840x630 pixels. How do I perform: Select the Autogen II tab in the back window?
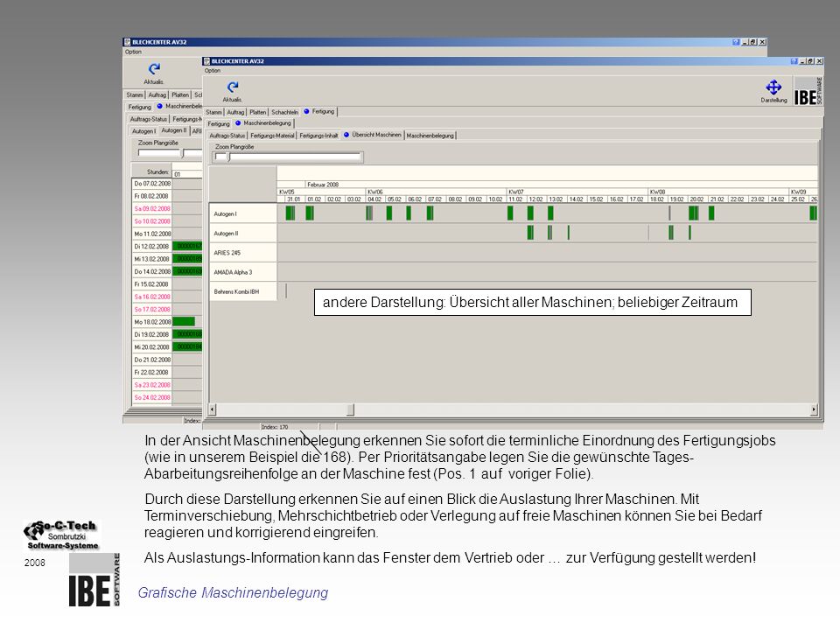tap(173, 130)
